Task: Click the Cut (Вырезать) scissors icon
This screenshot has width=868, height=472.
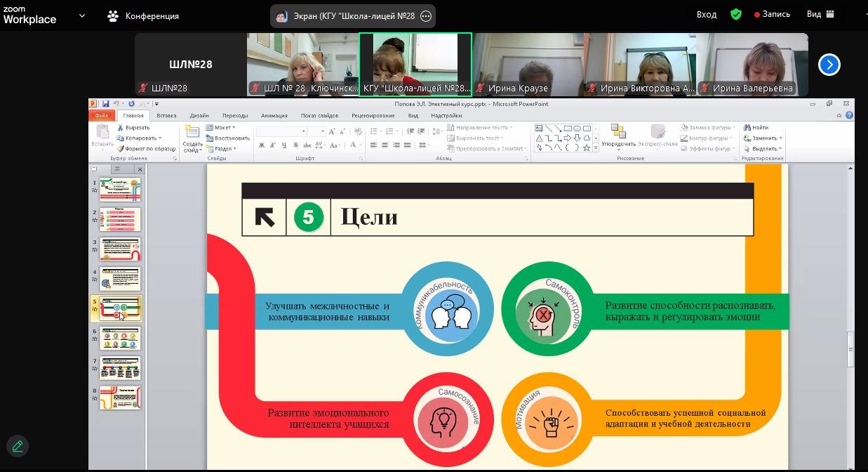Action: [x=121, y=128]
